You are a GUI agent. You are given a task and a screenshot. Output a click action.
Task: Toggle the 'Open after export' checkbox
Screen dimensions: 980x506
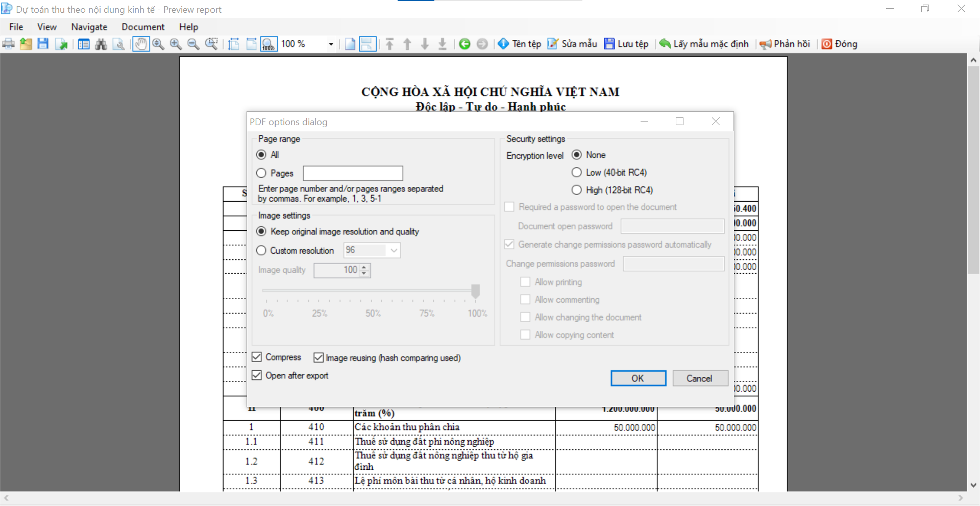[x=257, y=375]
